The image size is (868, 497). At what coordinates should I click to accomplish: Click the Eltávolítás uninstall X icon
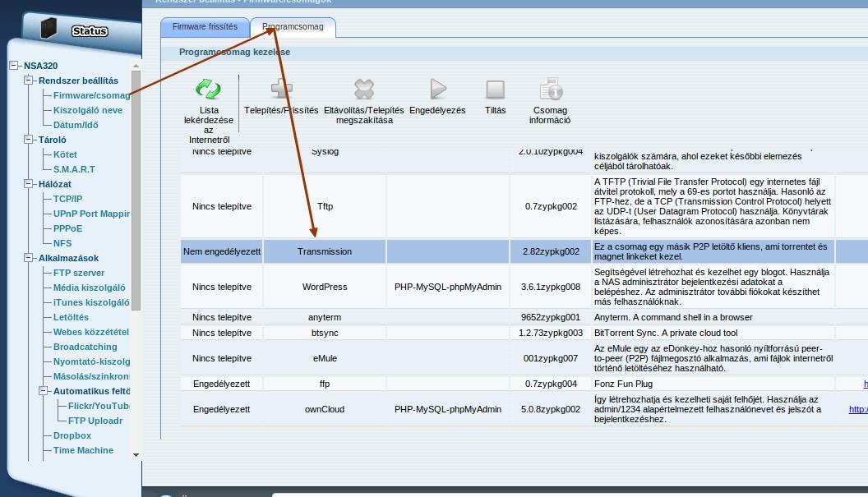click(x=363, y=89)
